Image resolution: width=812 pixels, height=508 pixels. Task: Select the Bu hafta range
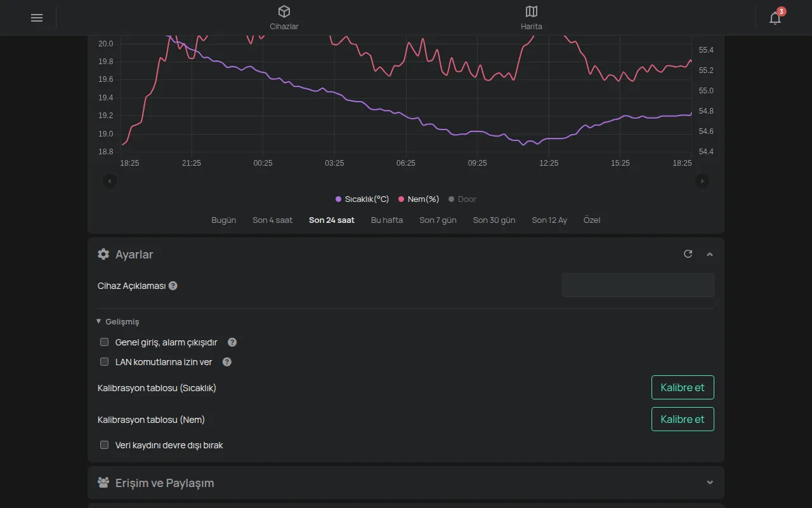[x=387, y=220]
